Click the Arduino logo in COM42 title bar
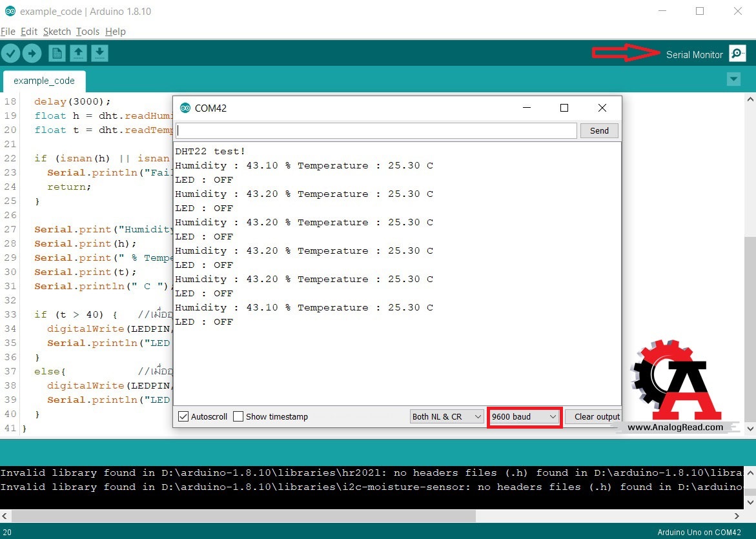 (x=185, y=108)
